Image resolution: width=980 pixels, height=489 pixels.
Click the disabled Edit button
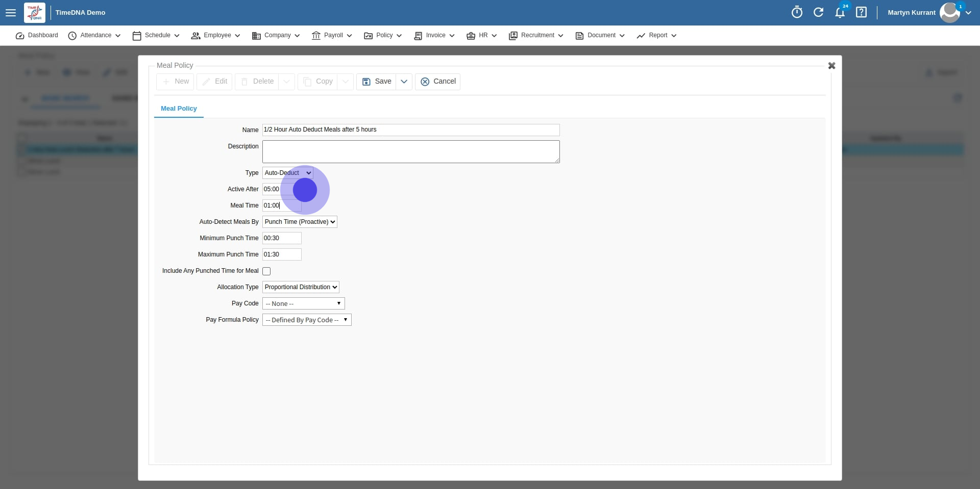click(x=214, y=82)
